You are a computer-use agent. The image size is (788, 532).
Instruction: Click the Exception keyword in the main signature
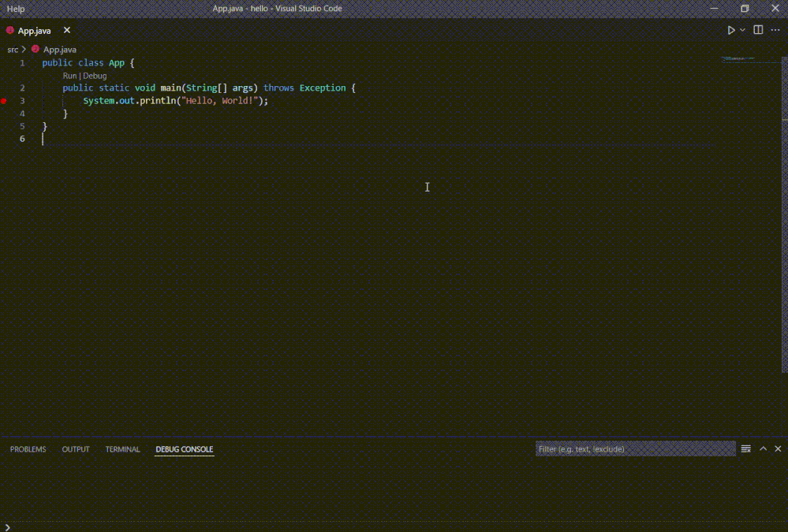coord(323,88)
